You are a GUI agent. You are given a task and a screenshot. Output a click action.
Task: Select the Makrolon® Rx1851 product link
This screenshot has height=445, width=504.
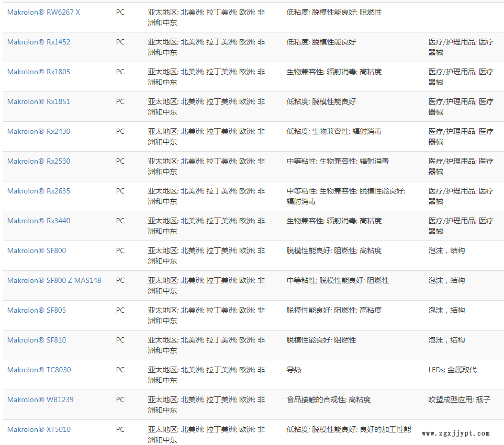[38, 101]
